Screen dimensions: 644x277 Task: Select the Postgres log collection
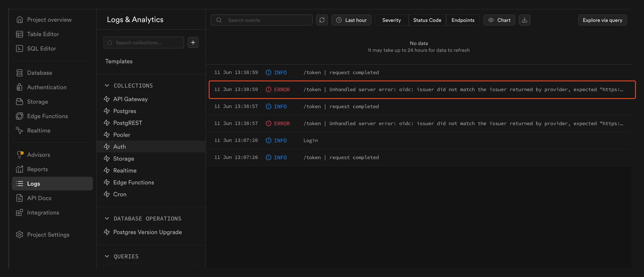(x=125, y=111)
